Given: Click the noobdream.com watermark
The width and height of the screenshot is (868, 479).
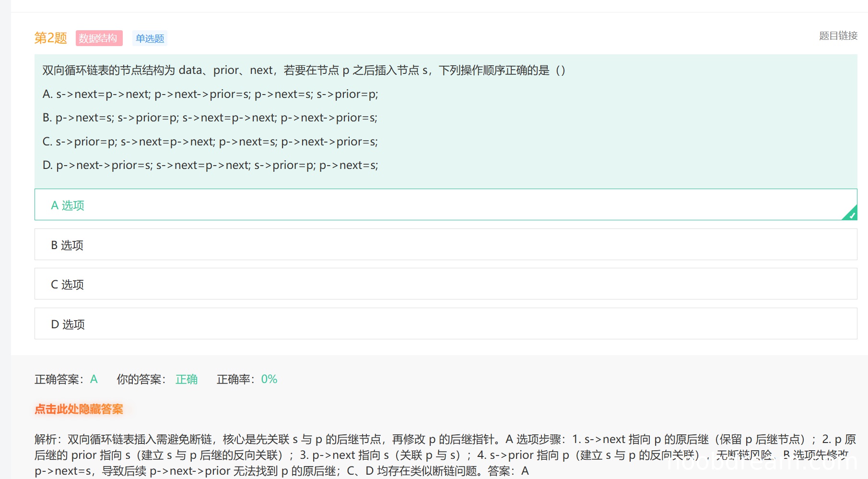Looking at the screenshot, I should 762,462.
